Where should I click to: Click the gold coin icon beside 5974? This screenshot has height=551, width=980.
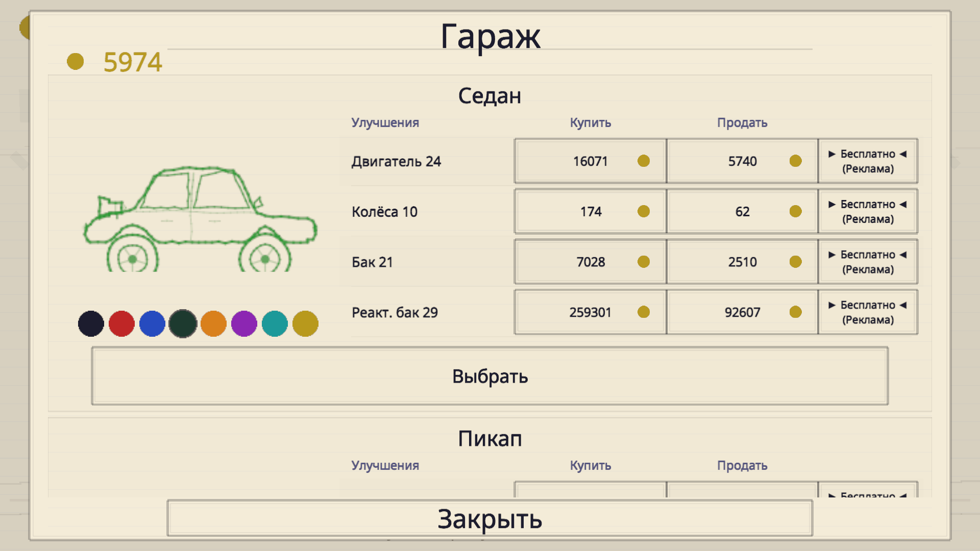tap(75, 61)
